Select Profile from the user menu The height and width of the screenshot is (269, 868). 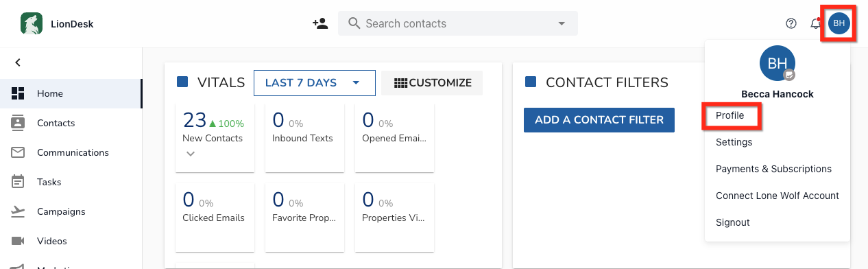tap(730, 115)
